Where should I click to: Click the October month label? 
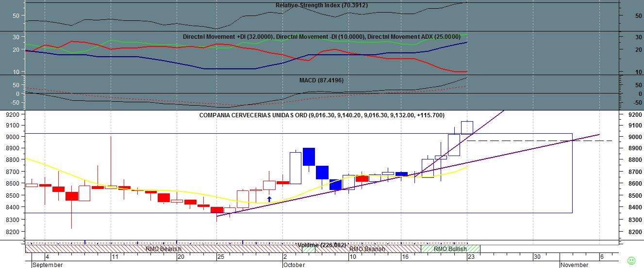(x=294, y=265)
